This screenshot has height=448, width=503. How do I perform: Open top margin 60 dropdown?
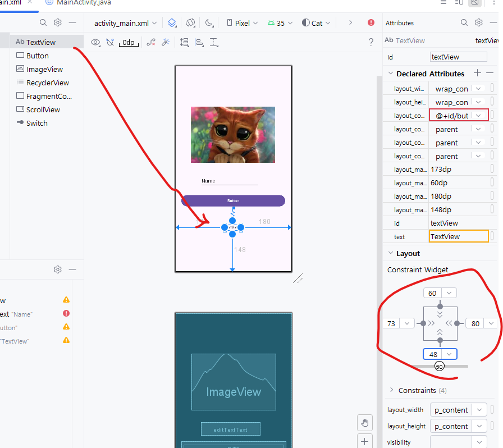449,293
